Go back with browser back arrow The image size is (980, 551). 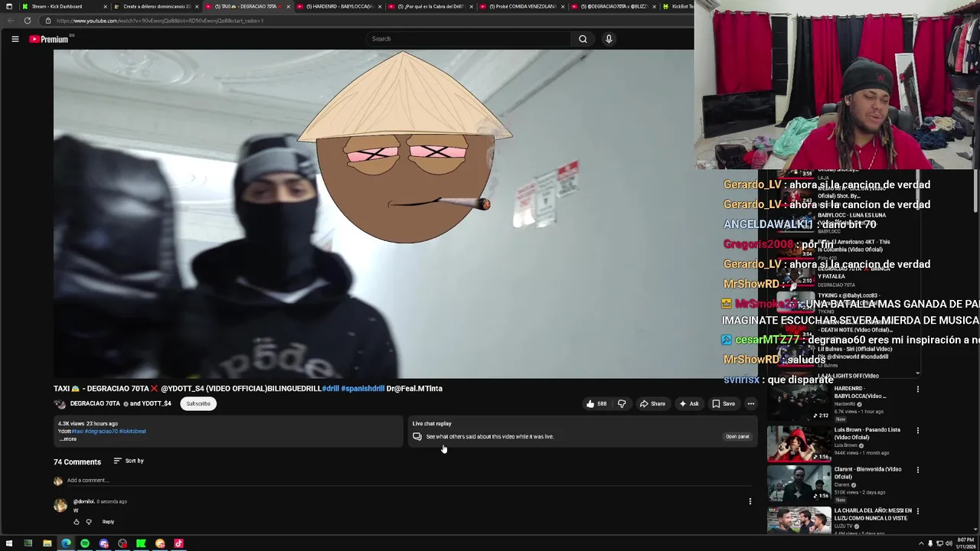point(9,21)
